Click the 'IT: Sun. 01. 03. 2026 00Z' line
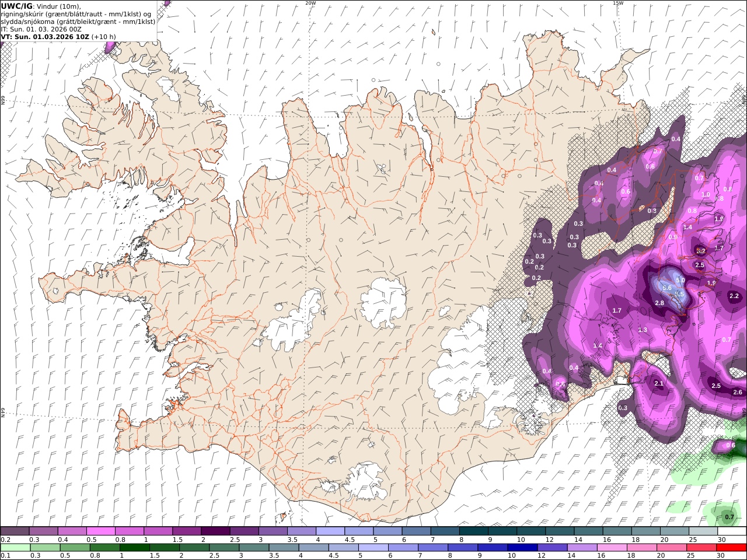 point(41,29)
